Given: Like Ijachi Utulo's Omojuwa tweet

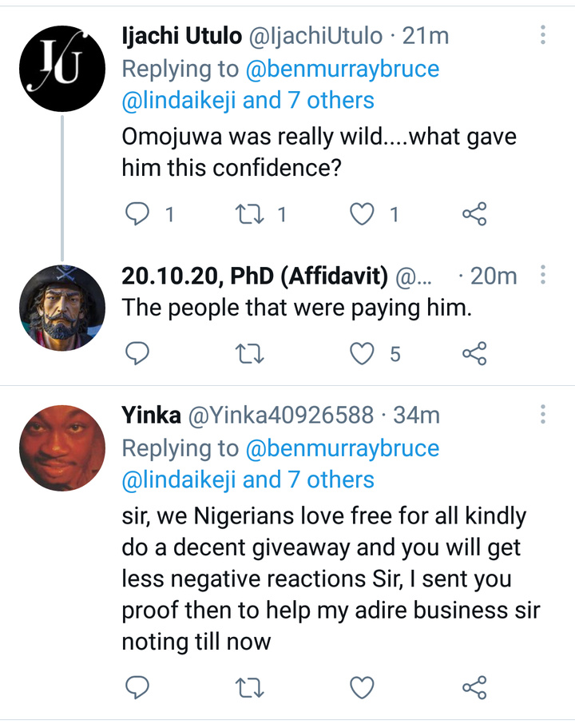Looking at the screenshot, I should point(362,214).
